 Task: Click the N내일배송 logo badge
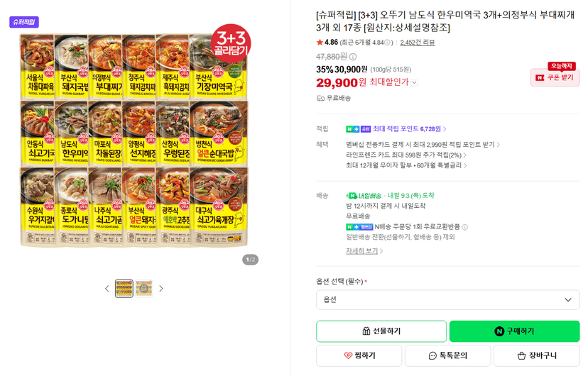click(364, 196)
